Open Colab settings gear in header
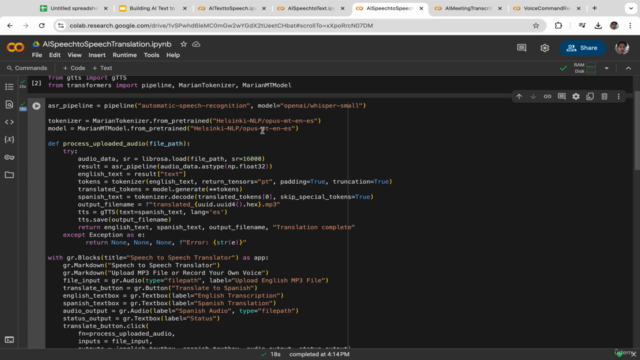Image resolution: width=640 pixels, height=360 pixels. click(x=544, y=48)
